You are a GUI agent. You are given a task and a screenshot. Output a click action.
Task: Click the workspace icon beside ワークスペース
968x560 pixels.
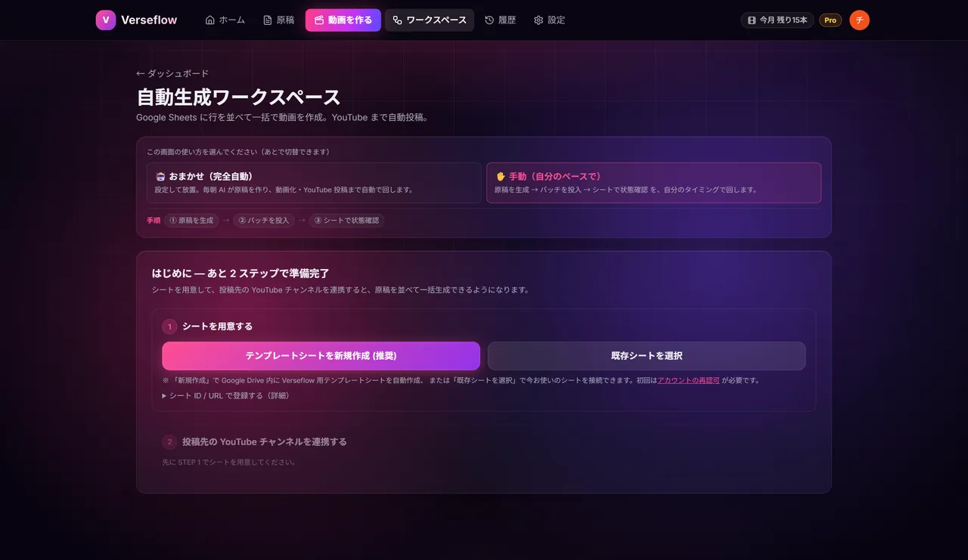(x=398, y=20)
